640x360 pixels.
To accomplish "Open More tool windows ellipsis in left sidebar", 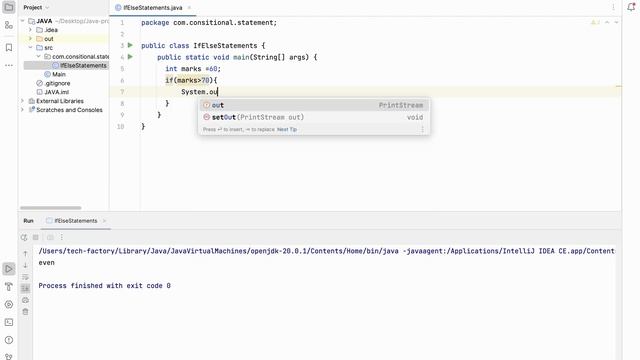I will (9, 65).
